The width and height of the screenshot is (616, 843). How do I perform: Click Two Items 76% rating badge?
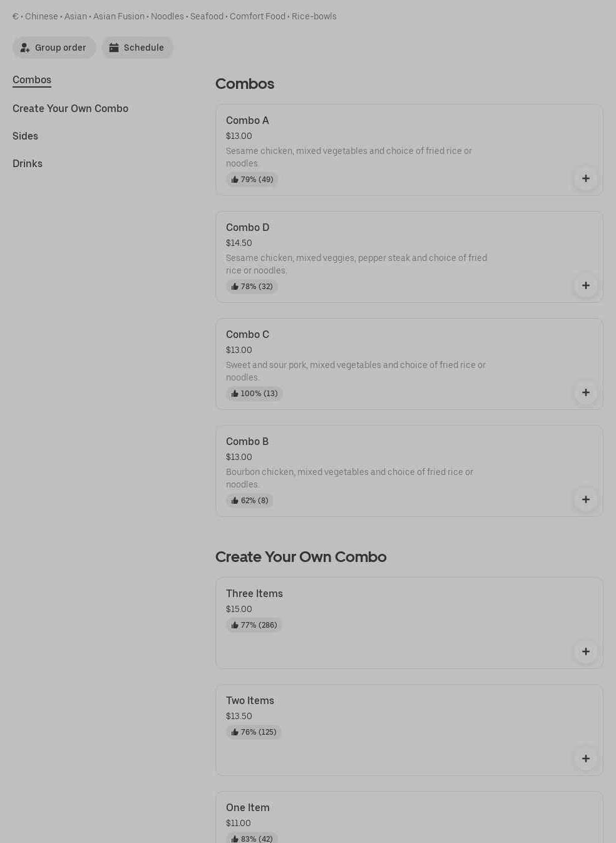[x=254, y=732]
